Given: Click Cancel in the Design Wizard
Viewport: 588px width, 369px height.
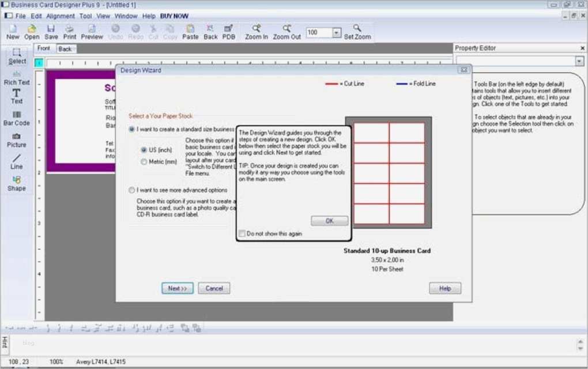Looking at the screenshot, I should coord(214,288).
